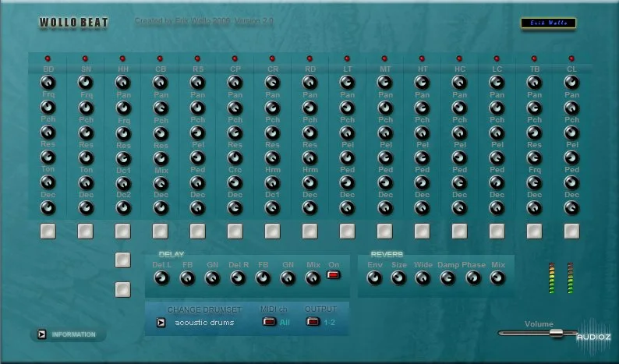Image resolution: width=619 pixels, height=364 pixels.
Task: Click knob beneath the Ped label in LT column
Action: [x=348, y=182]
